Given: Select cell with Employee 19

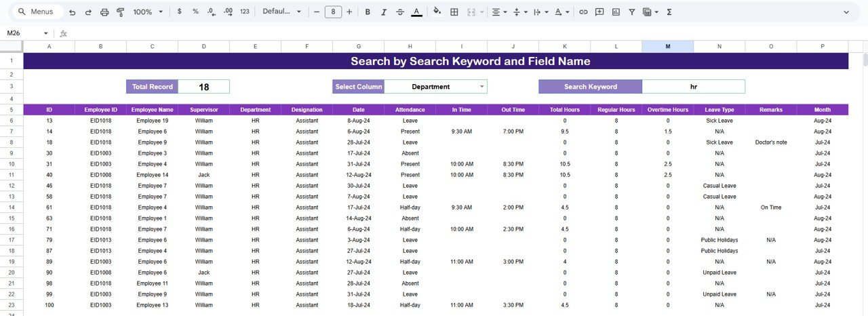Looking at the screenshot, I should click(x=152, y=121).
